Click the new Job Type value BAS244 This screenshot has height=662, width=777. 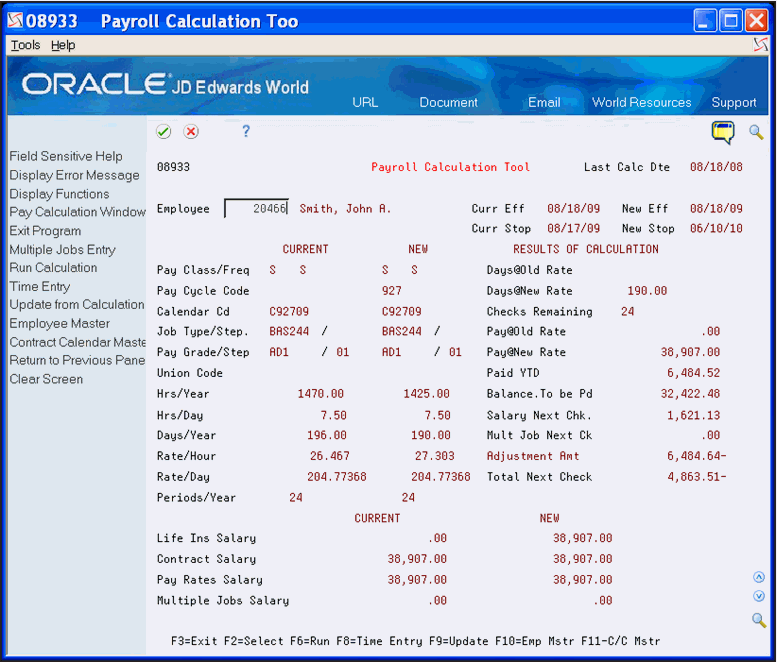[x=401, y=331]
